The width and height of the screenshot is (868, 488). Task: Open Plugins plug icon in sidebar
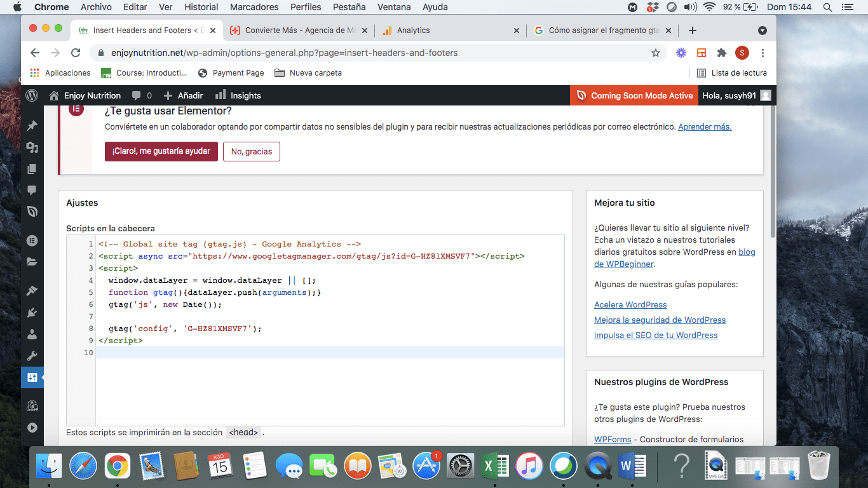click(x=32, y=313)
